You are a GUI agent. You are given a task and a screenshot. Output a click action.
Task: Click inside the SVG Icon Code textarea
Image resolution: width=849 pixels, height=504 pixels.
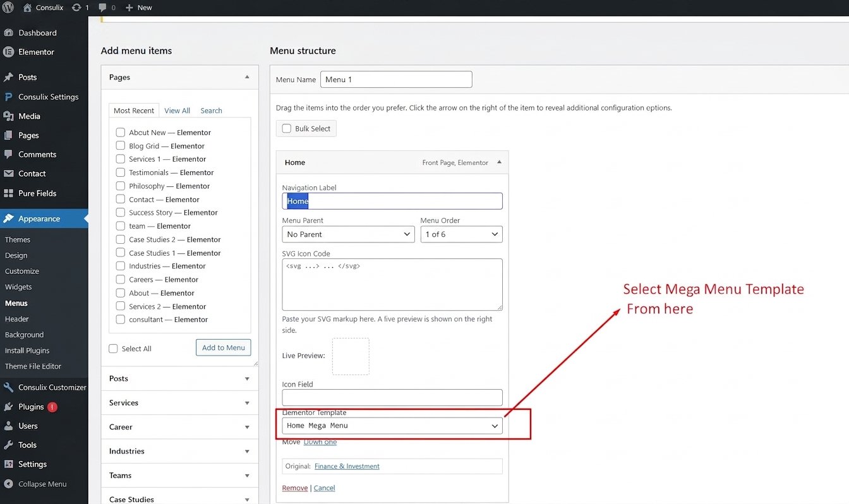click(x=392, y=284)
